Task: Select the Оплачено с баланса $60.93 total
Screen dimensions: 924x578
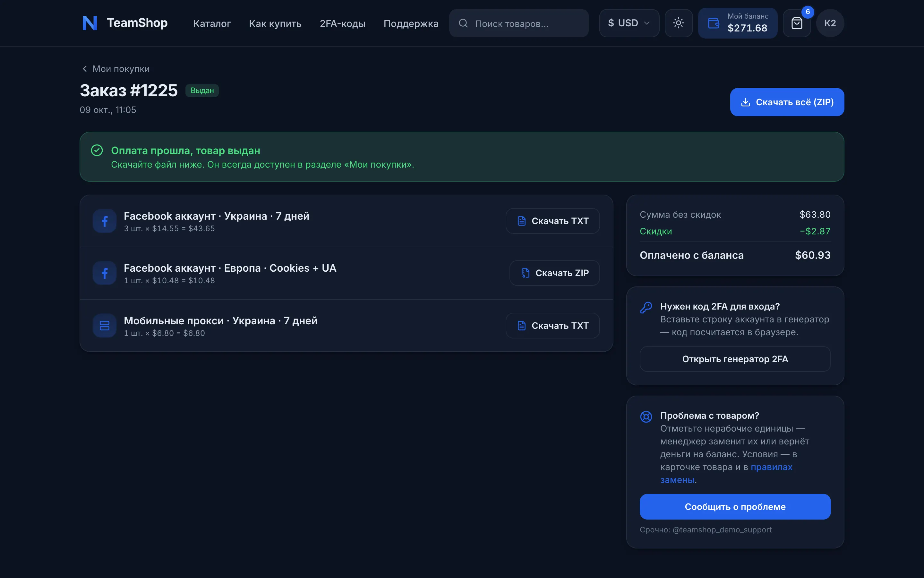Action: 735,255
